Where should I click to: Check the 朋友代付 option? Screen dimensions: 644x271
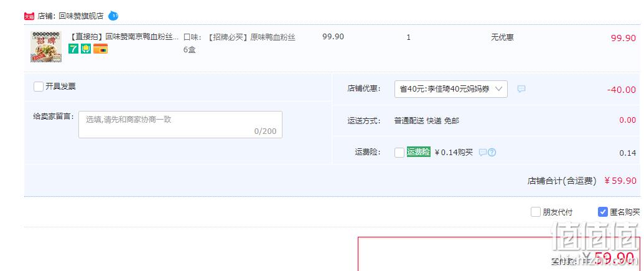tap(536, 212)
